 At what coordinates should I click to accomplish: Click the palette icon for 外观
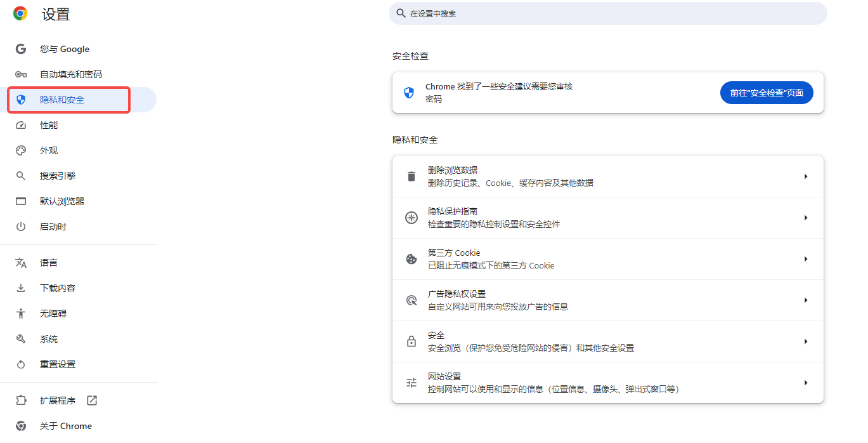click(x=21, y=150)
